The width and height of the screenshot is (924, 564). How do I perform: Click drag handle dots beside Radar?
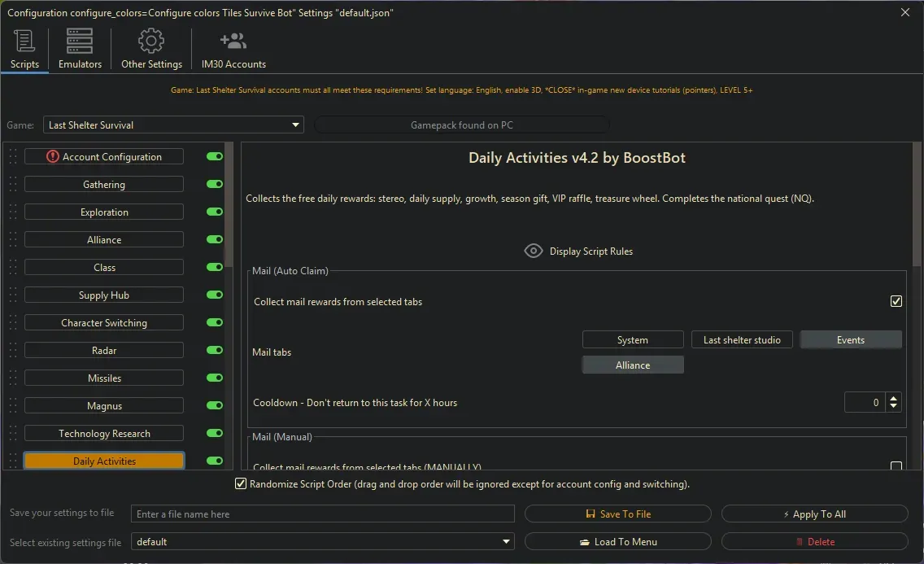13,351
